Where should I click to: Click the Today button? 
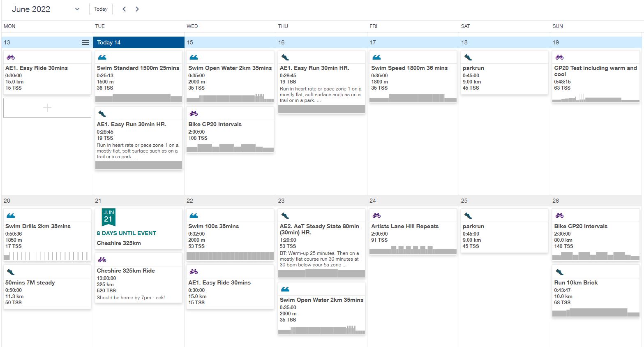[x=101, y=9]
